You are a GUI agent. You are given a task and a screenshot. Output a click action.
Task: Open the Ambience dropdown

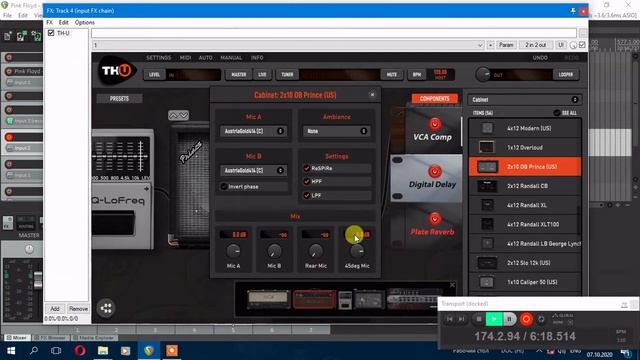(336, 131)
